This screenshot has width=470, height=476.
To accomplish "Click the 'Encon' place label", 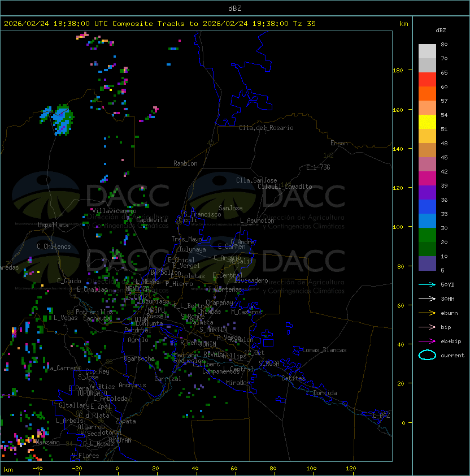I will [x=339, y=143].
